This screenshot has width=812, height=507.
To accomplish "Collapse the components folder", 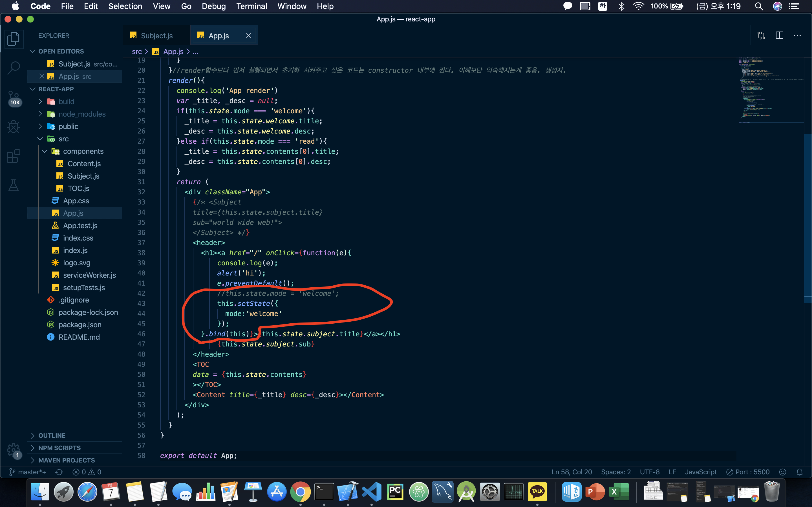I will coord(83,151).
